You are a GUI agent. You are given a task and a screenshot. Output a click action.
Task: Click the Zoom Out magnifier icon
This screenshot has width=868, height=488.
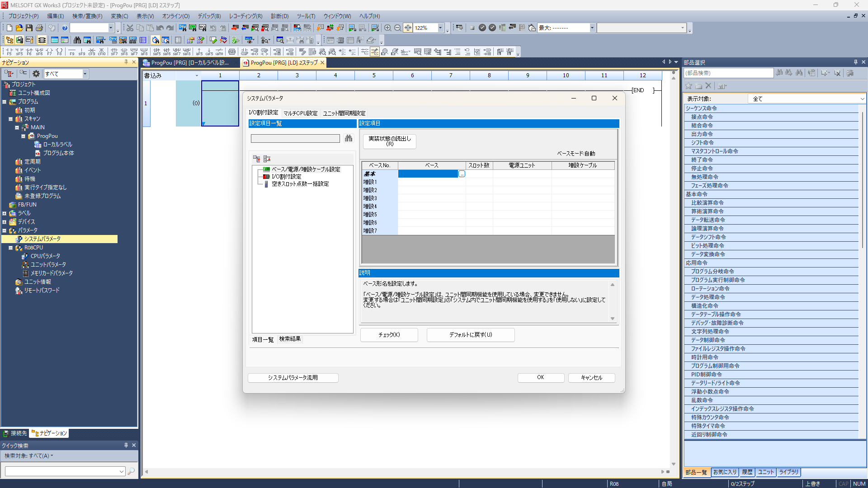pos(397,28)
